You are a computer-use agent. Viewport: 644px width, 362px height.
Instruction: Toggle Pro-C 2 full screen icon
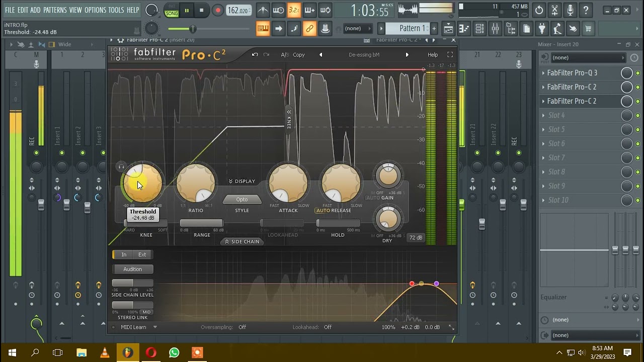(x=450, y=54)
